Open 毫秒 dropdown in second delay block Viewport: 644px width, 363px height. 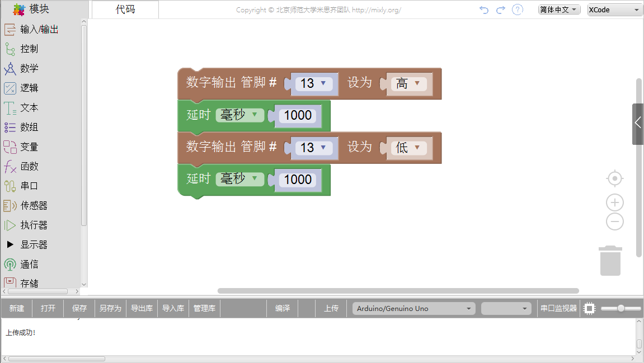240,178
